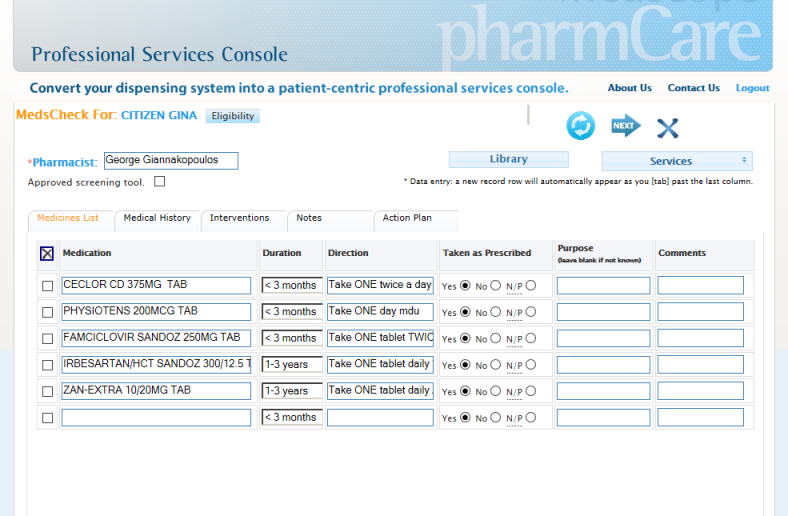This screenshot has width=788, height=516.
Task: Tick the checkbox for CECLOR CD 375MG TAB
Action: click(47, 286)
